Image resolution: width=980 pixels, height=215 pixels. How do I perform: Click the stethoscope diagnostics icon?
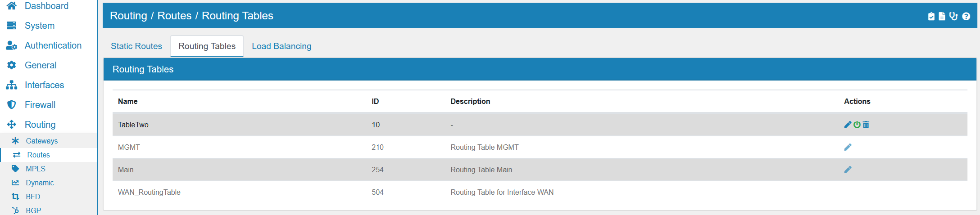tap(953, 16)
